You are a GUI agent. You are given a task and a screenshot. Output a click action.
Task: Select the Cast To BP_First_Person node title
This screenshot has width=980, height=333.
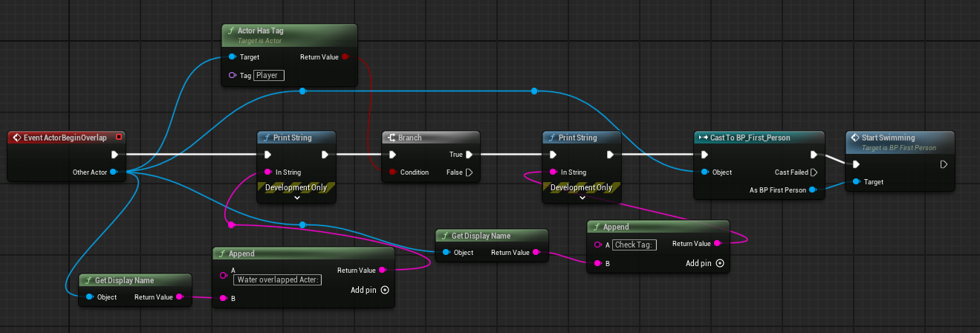point(750,138)
